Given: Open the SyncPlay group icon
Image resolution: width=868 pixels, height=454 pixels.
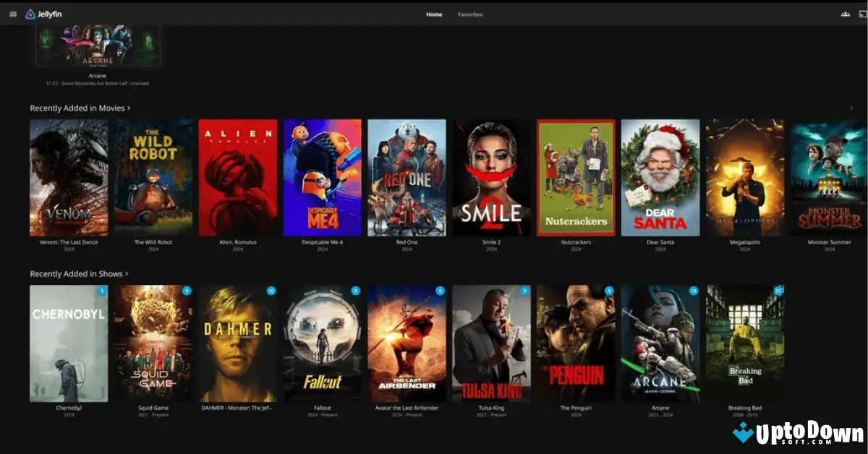Looking at the screenshot, I should coord(844,13).
